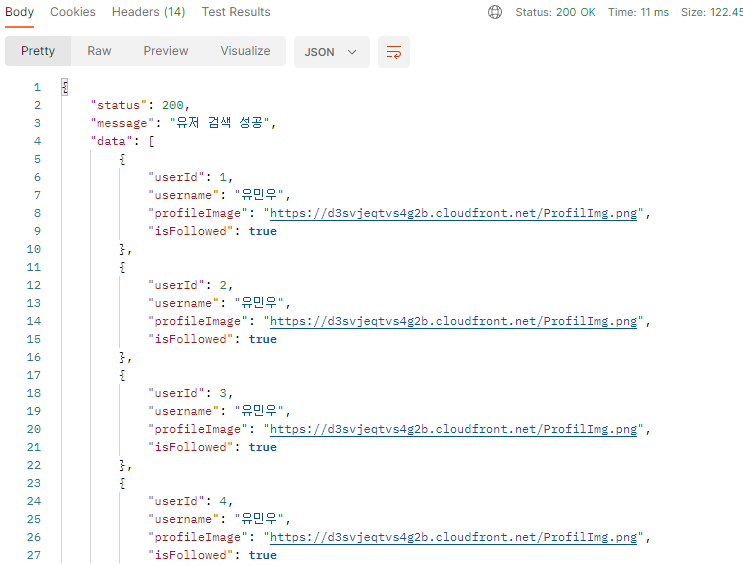Click Status: 200 OK text
743x566 pixels.
pos(555,12)
